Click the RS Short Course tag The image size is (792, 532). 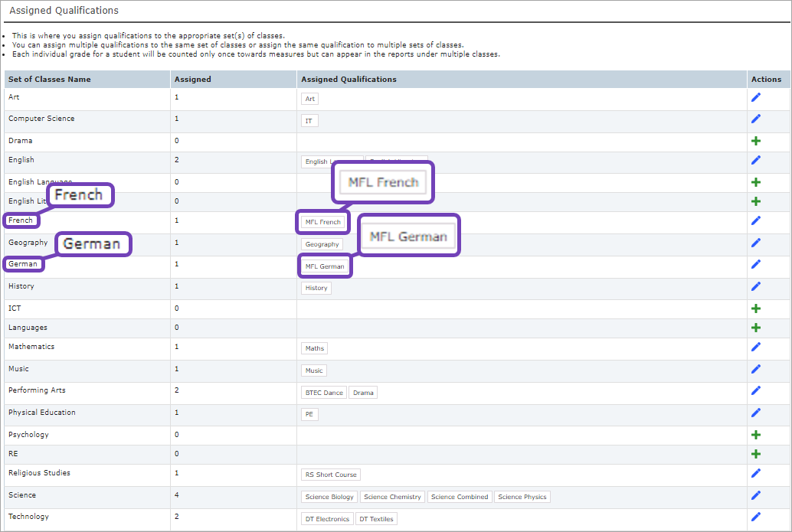[x=331, y=475]
